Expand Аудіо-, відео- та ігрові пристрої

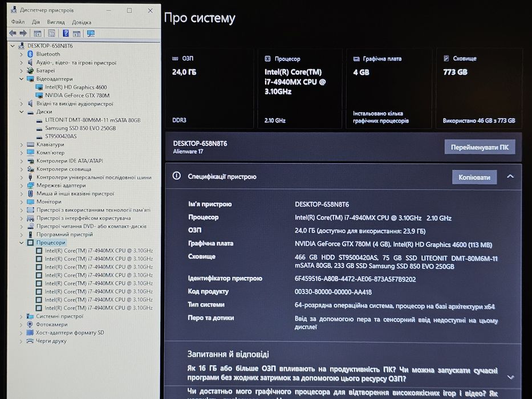21,63
